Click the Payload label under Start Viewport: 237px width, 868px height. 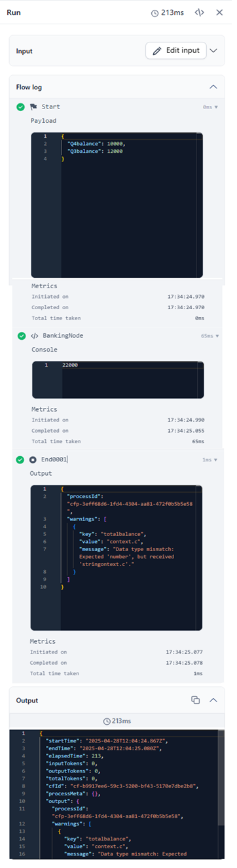[x=44, y=121]
